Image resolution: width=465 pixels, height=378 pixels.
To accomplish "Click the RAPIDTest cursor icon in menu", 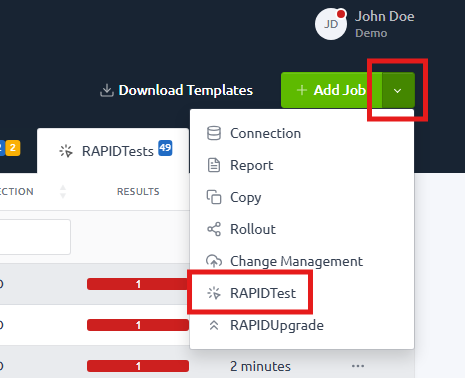I will (214, 293).
